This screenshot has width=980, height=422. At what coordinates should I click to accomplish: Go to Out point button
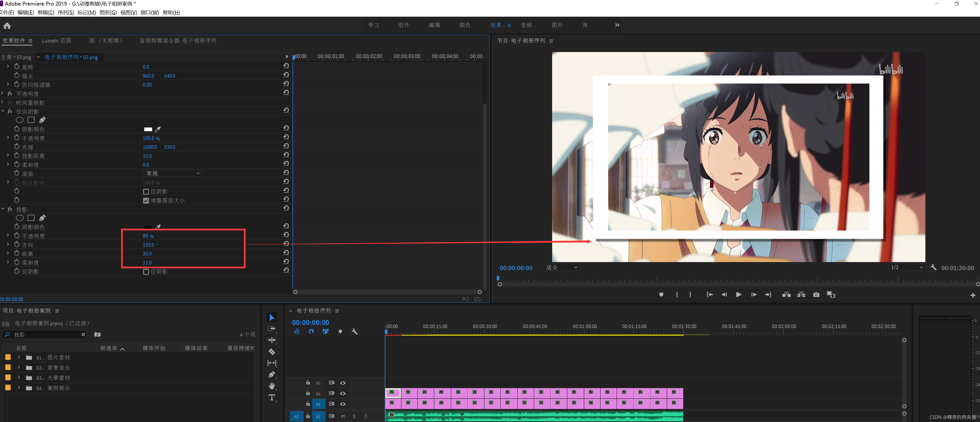(768, 294)
